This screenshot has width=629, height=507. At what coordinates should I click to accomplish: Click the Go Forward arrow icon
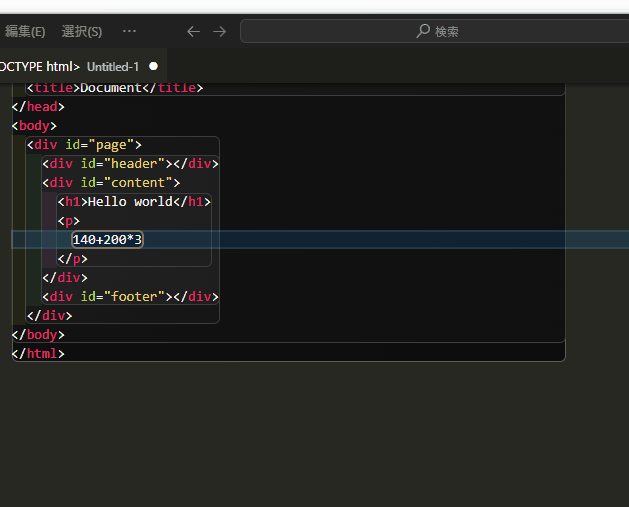tap(219, 31)
